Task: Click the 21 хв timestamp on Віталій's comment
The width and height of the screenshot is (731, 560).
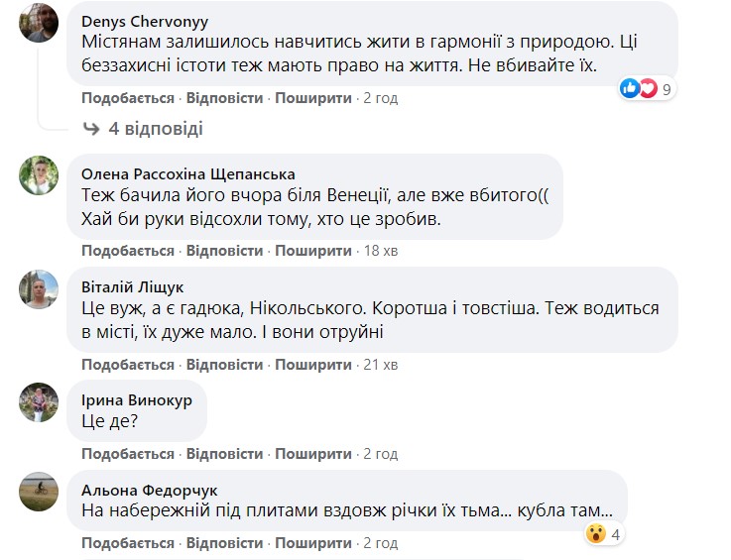Action: [381, 365]
